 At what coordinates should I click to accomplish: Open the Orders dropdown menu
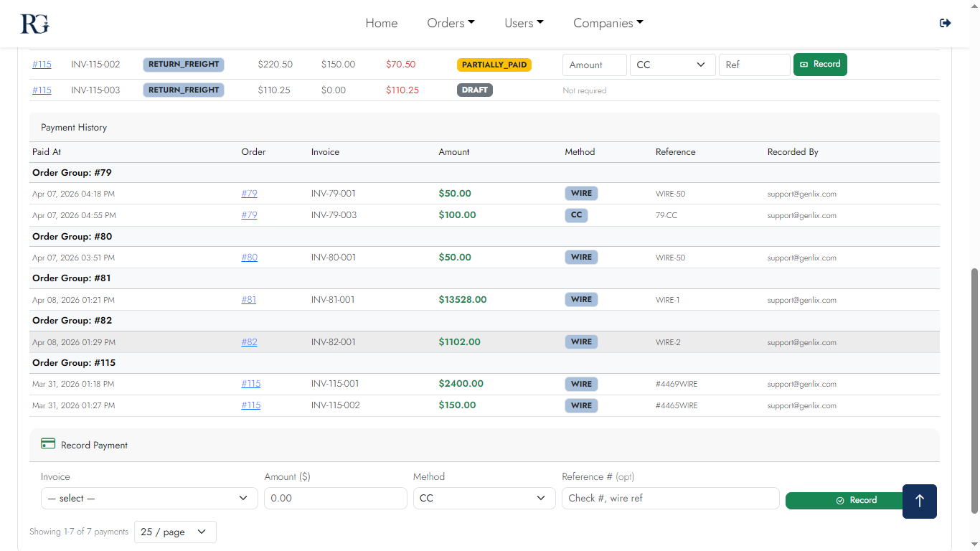(451, 23)
